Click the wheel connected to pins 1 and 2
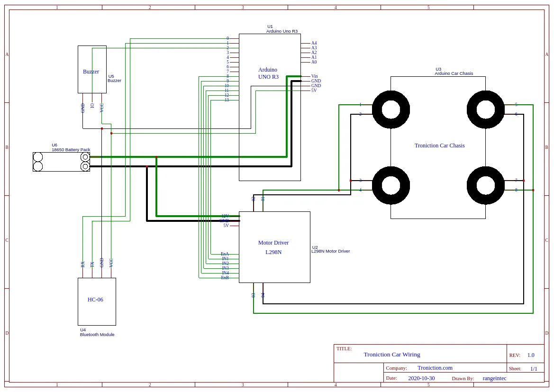554x392 pixels. pyautogui.click(x=391, y=109)
